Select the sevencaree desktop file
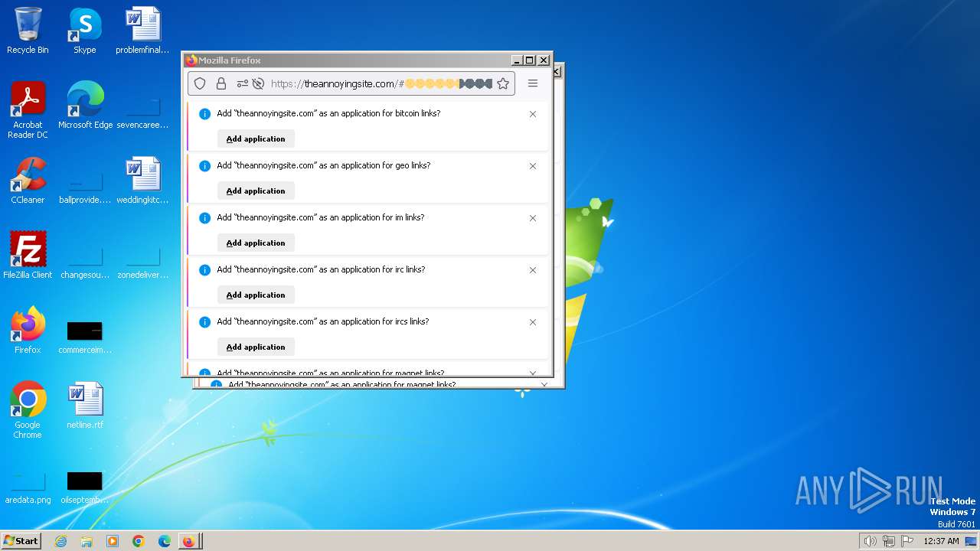 pyautogui.click(x=142, y=112)
